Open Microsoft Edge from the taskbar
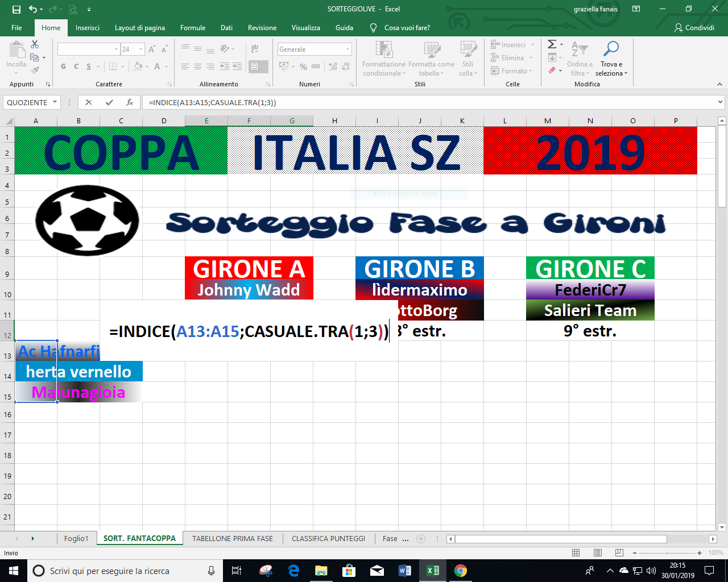This screenshot has height=582, width=728. click(x=293, y=571)
